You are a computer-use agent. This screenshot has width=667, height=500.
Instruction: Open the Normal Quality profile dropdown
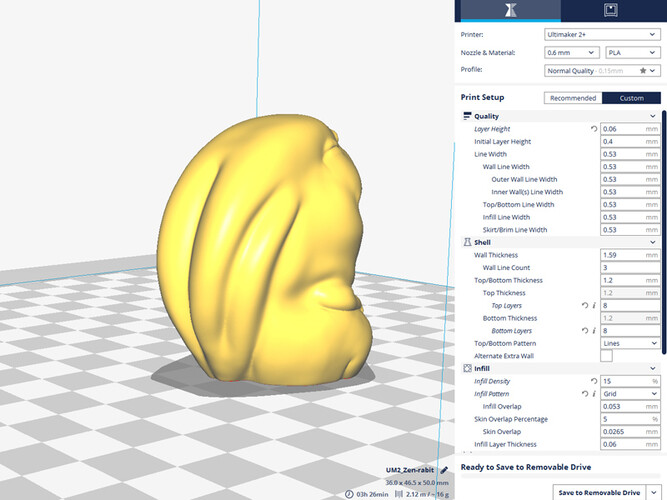[602, 71]
